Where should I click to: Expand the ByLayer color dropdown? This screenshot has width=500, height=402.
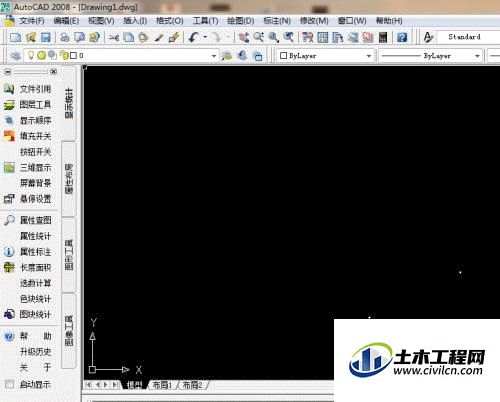tap(369, 56)
